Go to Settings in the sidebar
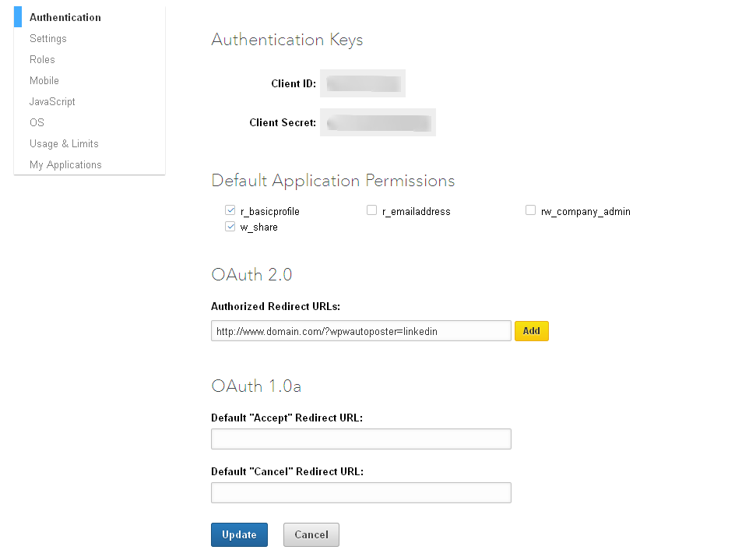The height and width of the screenshot is (557, 756). pyautogui.click(x=48, y=38)
